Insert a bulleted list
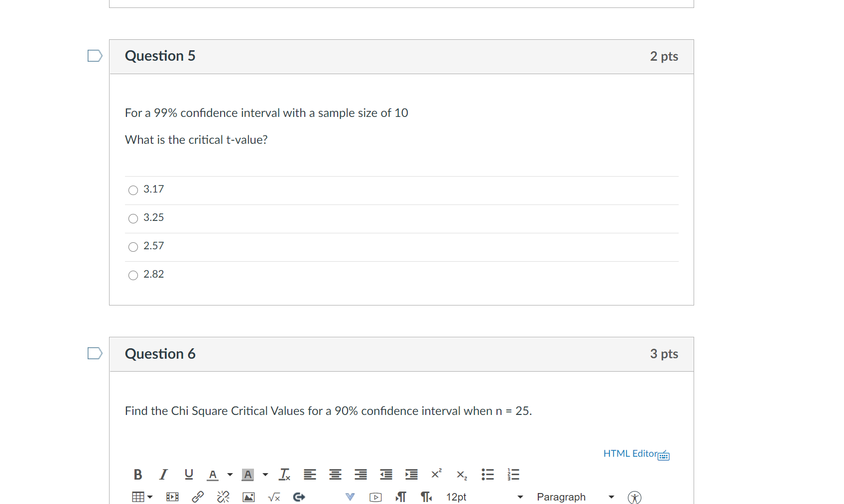The image size is (844, 504). pos(487,475)
